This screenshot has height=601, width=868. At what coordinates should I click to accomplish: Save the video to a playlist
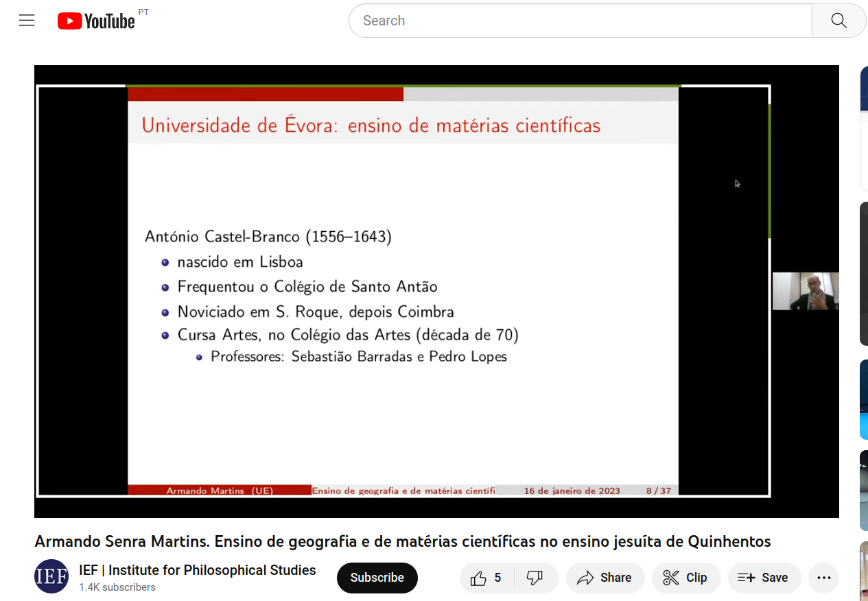coord(764,578)
